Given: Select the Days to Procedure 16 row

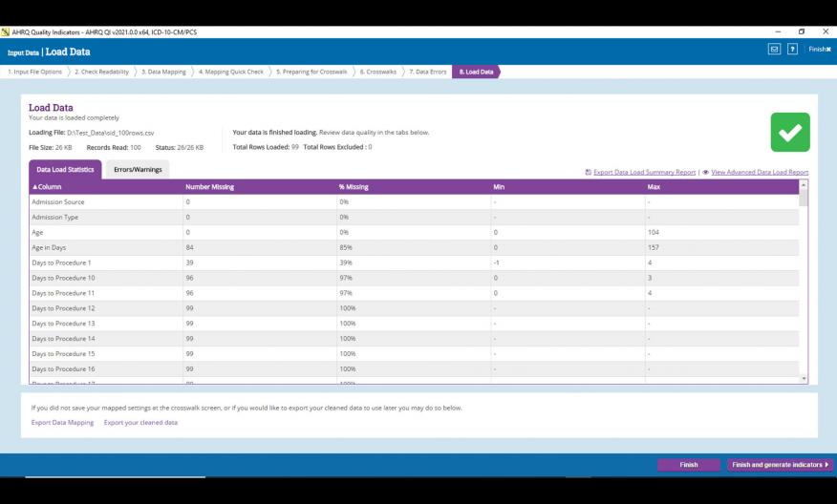Looking at the screenshot, I should tap(415, 369).
